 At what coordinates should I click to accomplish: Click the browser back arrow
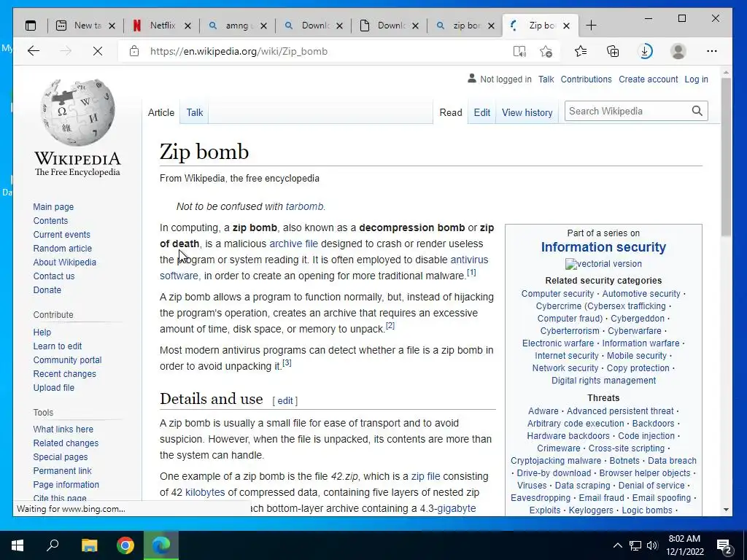(x=34, y=51)
